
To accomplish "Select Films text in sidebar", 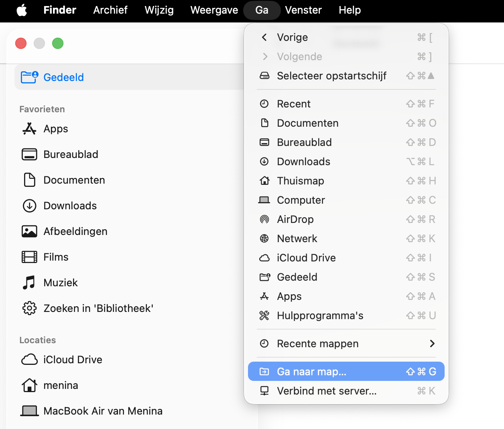I will (x=56, y=257).
